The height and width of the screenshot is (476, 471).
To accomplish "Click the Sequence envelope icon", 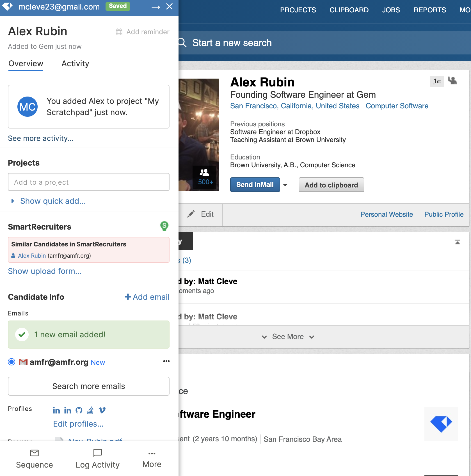I will (x=34, y=453).
